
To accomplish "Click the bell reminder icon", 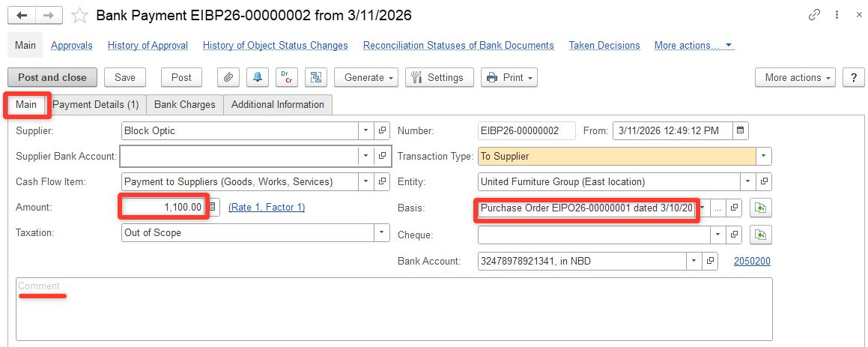I will click(x=258, y=77).
